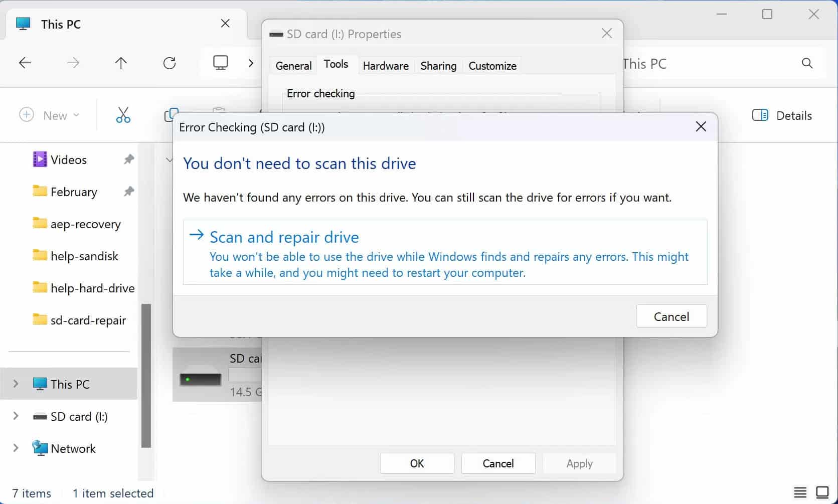Minimize the File Explorer window
The height and width of the screenshot is (504, 838).
coord(722,14)
